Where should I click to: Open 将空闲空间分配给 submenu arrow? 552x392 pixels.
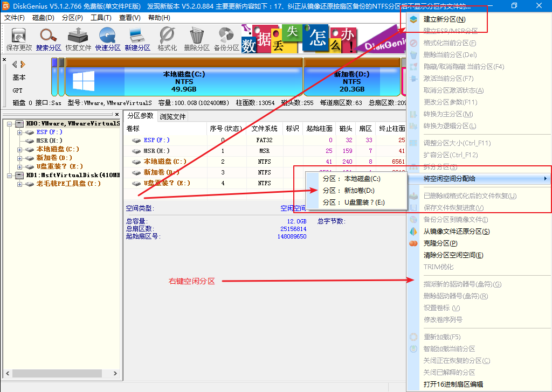point(545,179)
